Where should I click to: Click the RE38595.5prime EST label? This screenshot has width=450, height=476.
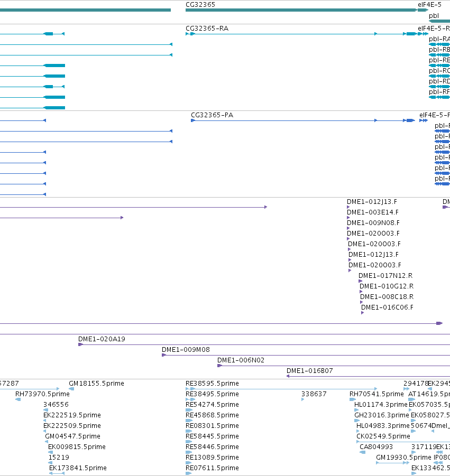coord(212,384)
